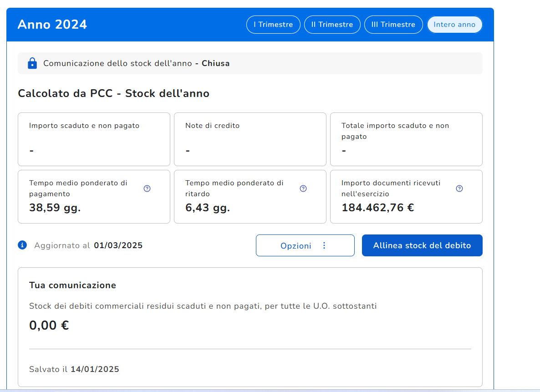This screenshot has width=540, height=392.
Task: Select the Intero anno tab
Action: (454, 25)
